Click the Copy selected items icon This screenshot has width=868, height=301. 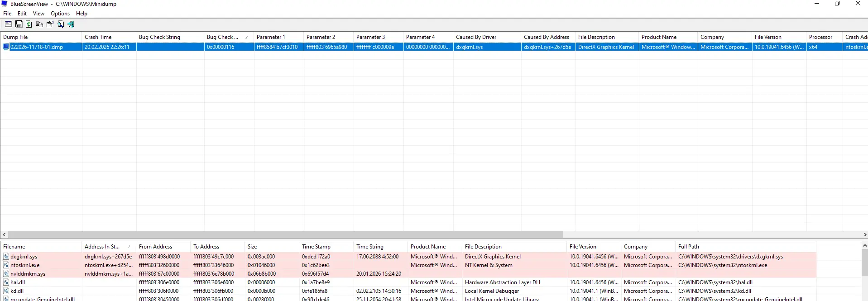[x=39, y=24]
